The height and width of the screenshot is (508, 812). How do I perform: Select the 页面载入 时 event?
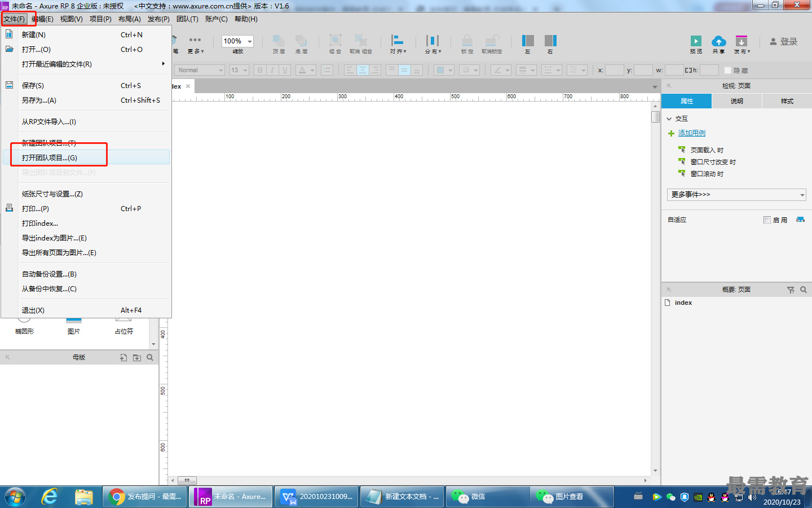707,150
